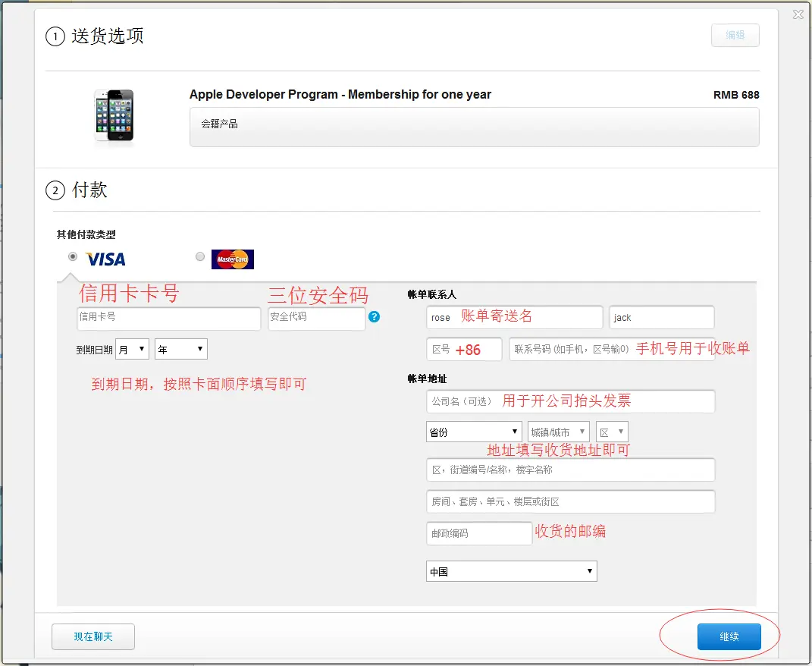The height and width of the screenshot is (666, 812).
Task: Focus the 联系号码 contact number field
Action: pyautogui.click(x=612, y=350)
